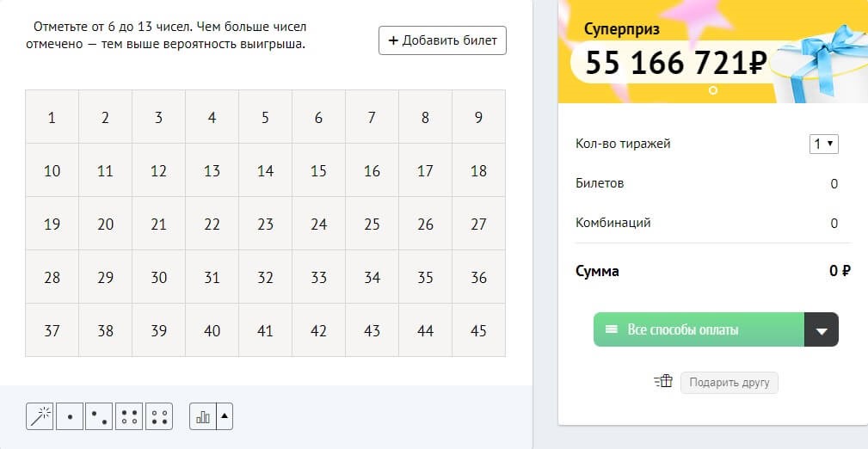Click icon with bottom two dots filled
Screen dimensions: 868x449
pyautogui.click(x=159, y=417)
